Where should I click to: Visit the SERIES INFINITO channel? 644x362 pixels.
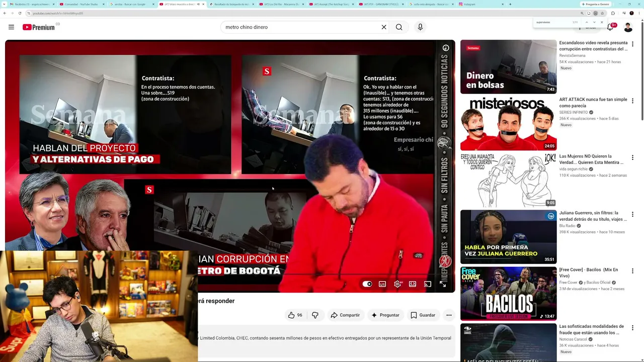click(574, 112)
